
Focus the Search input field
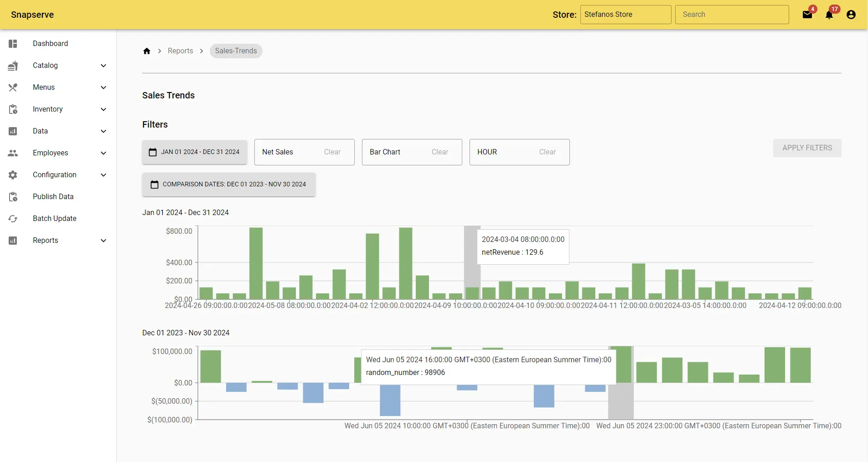coord(732,15)
